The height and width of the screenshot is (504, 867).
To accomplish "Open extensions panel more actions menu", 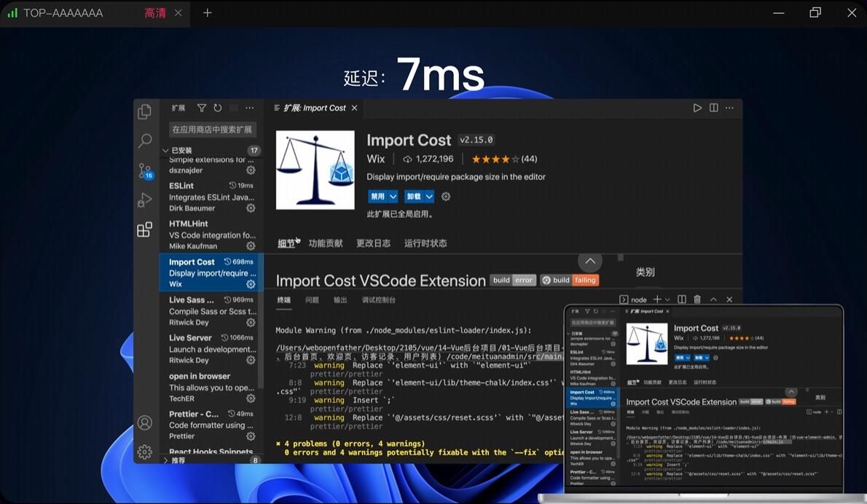I will tap(250, 108).
